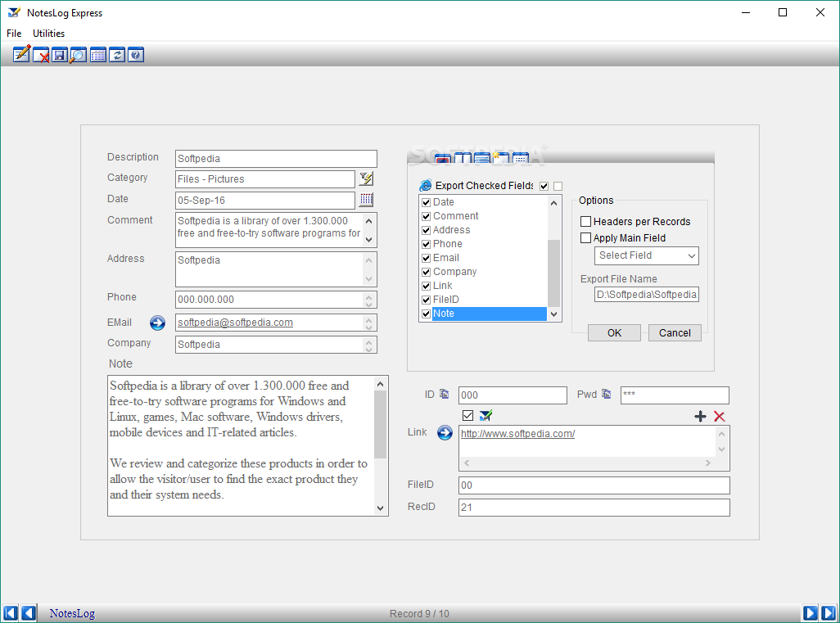Click the export fields list scroll down arrow
Image resolution: width=840 pixels, height=623 pixels.
[554, 314]
